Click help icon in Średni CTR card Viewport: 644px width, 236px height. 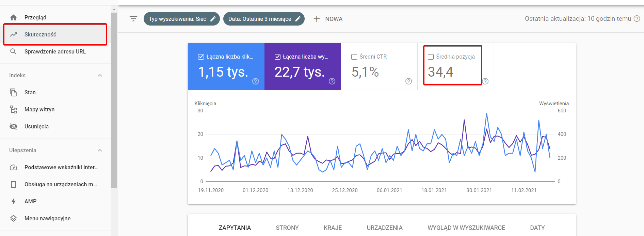click(x=408, y=81)
